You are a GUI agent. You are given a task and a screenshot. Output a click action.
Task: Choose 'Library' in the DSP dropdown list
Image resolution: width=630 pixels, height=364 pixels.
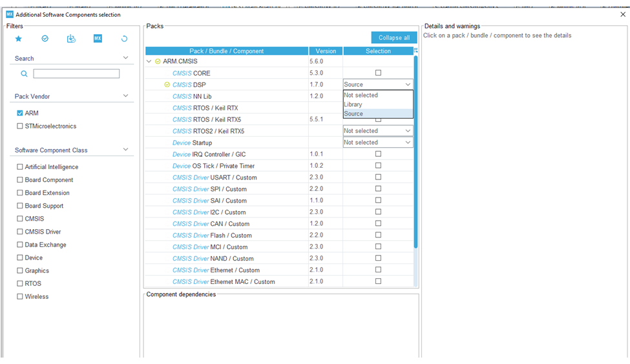[378, 105]
